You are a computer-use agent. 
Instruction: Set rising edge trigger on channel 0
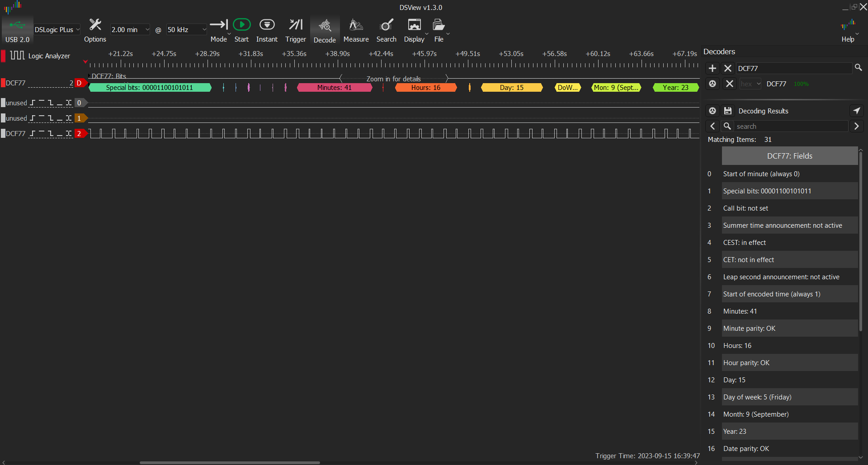pos(32,103)
